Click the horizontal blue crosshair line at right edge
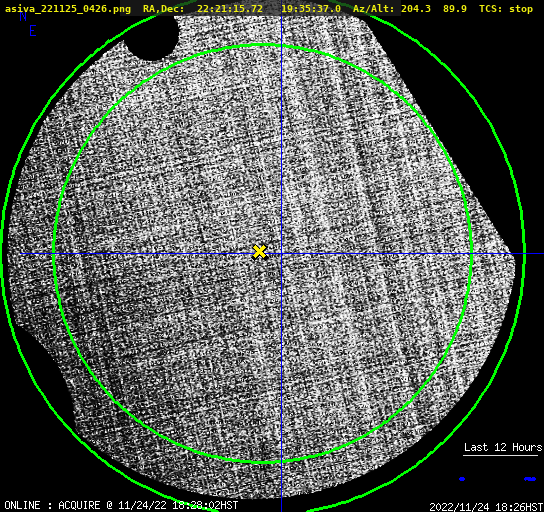The height and width of the screenshot is (512, 544). 534,254
